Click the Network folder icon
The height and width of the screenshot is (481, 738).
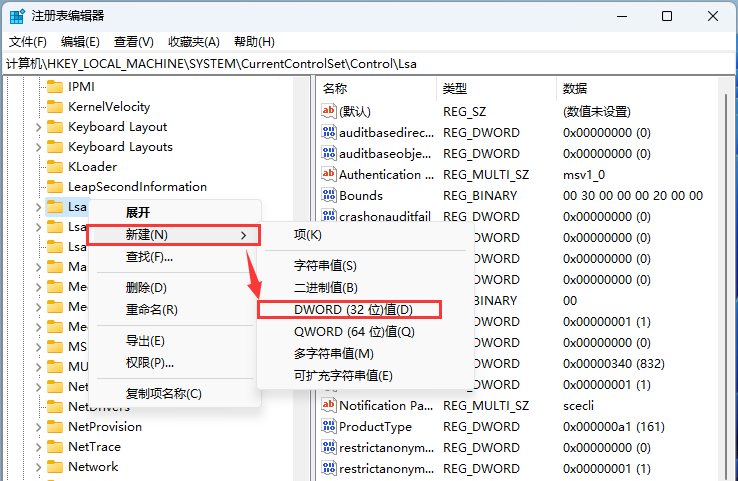pos(55,467)
